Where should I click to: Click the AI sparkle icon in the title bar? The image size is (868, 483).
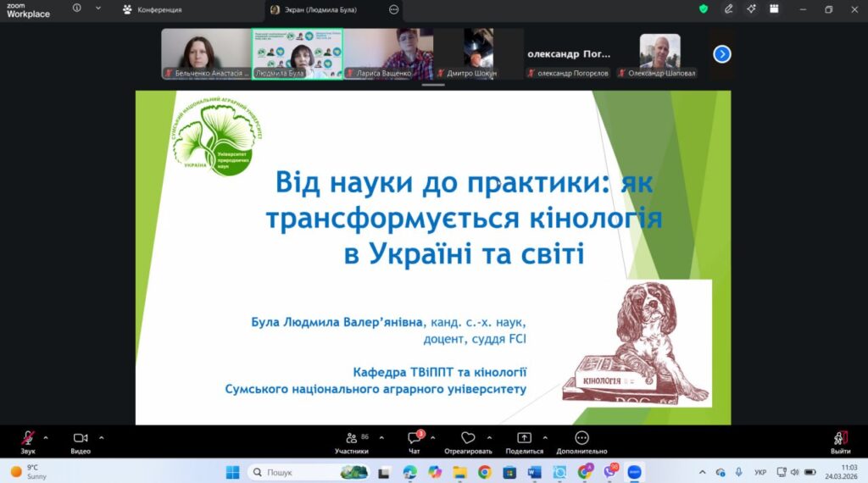pyautogui.click(x=751, y=8)
